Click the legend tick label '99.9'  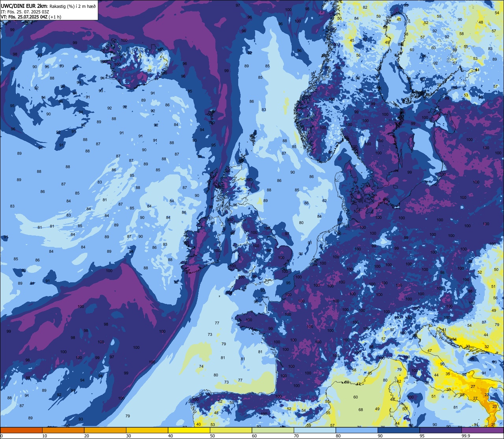point(466,435)
